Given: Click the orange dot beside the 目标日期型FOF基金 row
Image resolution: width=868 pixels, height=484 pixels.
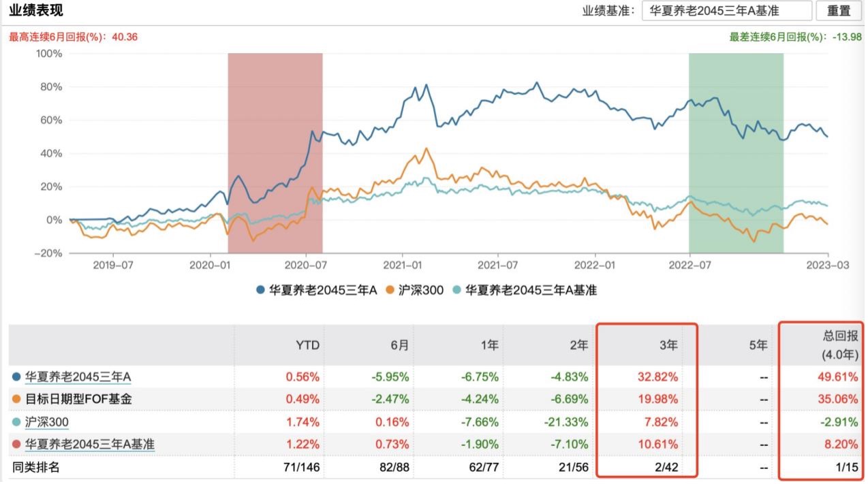Looking at the screenshot, I should (16, 399).
